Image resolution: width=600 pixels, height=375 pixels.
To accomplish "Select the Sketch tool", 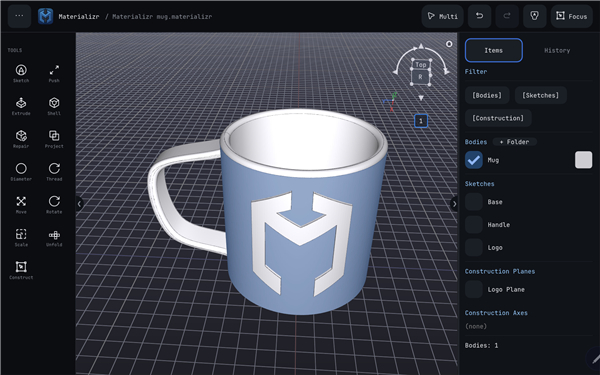I will (x=21, y=73).
